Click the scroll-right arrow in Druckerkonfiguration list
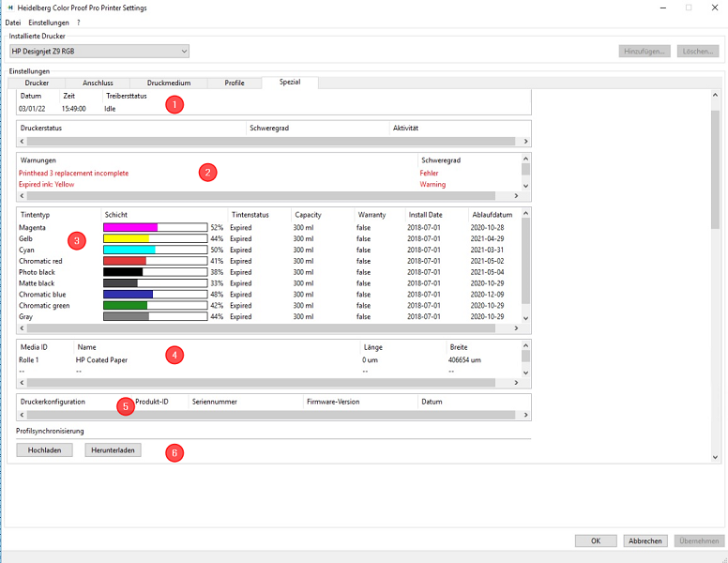This screenshot has width=728, height=563. click(525, 415)
